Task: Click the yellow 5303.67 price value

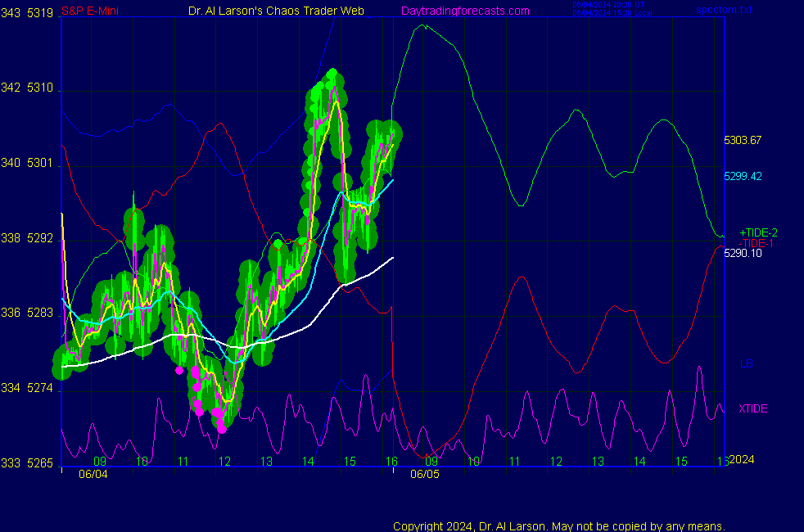Action: (x=743, y=140)
